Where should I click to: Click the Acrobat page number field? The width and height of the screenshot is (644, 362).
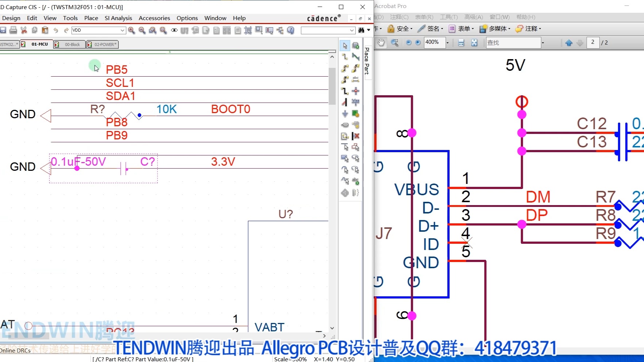593,42
